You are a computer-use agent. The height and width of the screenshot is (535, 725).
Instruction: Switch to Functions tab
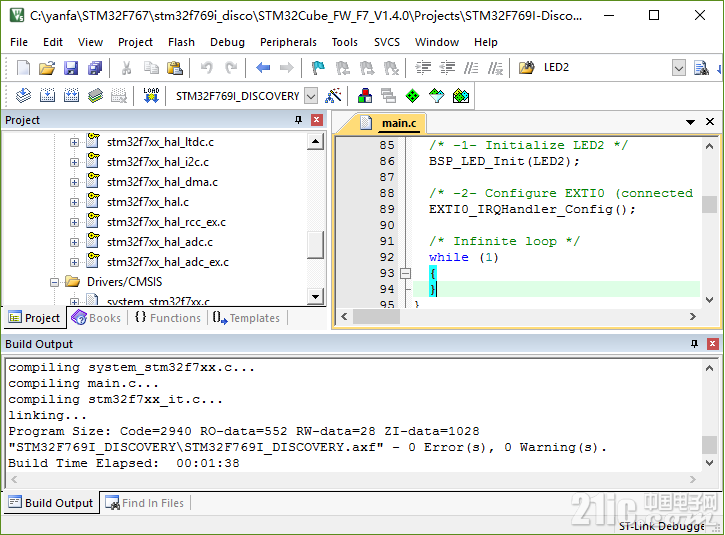pos(167,318)
